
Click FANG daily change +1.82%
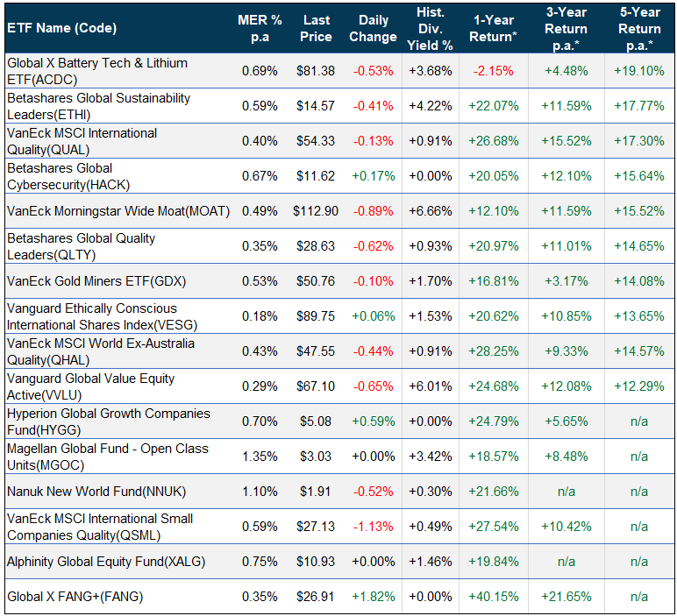[373, 597]
